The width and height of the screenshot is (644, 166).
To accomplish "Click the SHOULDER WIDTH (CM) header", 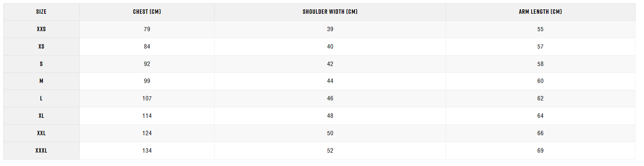I will tap(330, 12).
